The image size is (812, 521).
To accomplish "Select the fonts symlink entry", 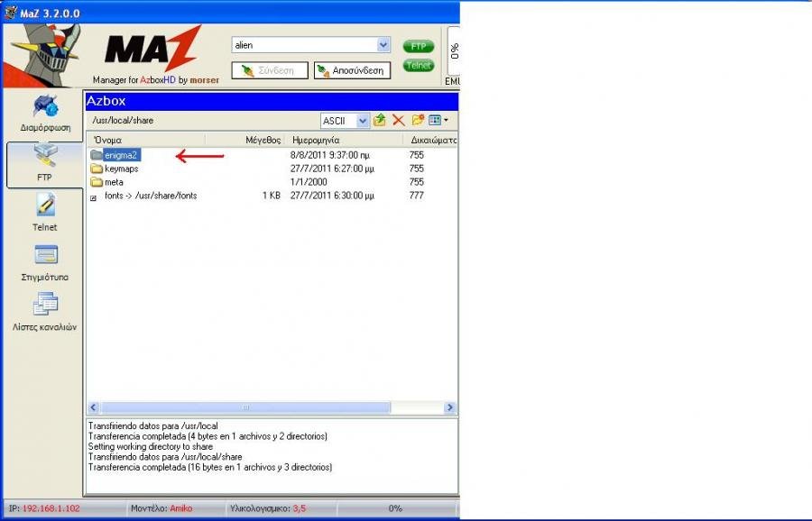I will point(150,196).
